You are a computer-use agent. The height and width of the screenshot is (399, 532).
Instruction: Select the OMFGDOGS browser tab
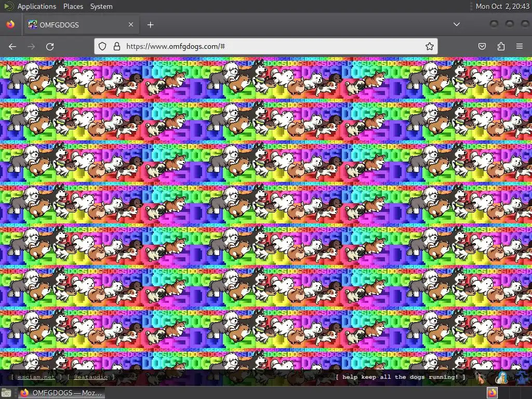point(81,24)
